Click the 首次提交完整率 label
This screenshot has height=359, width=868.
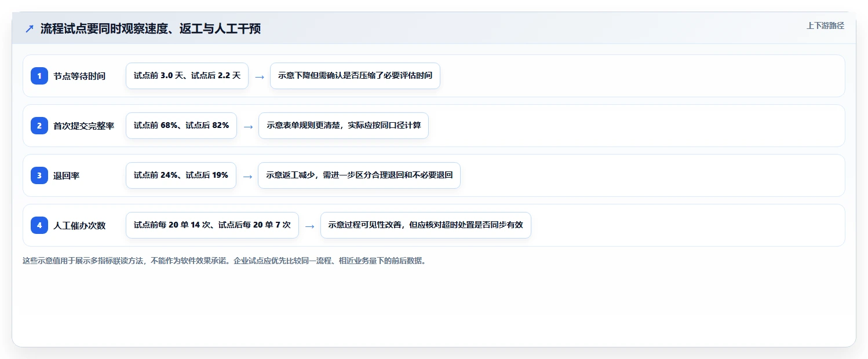click(84, 126)
